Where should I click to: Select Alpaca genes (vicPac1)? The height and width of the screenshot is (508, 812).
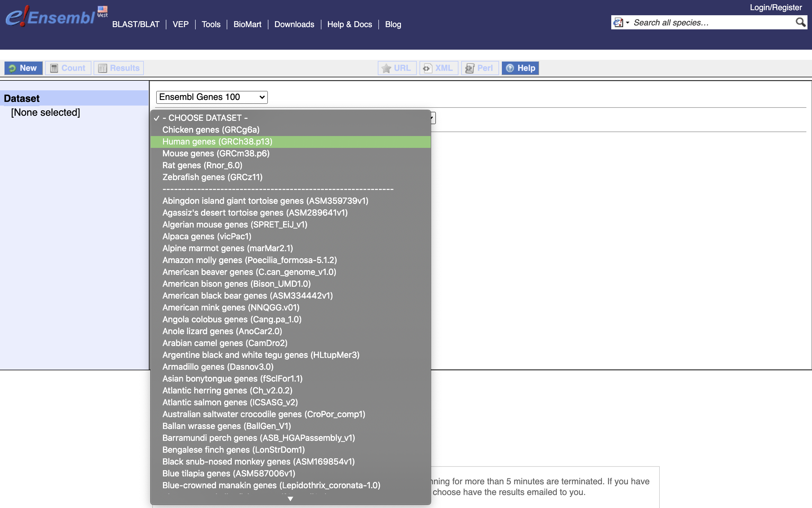pos(291,237)
